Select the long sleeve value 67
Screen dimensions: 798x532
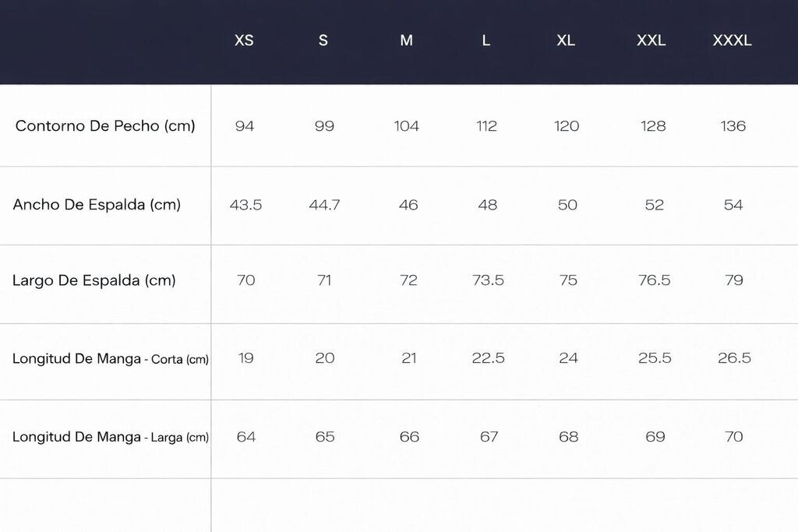tap(489, 437)
